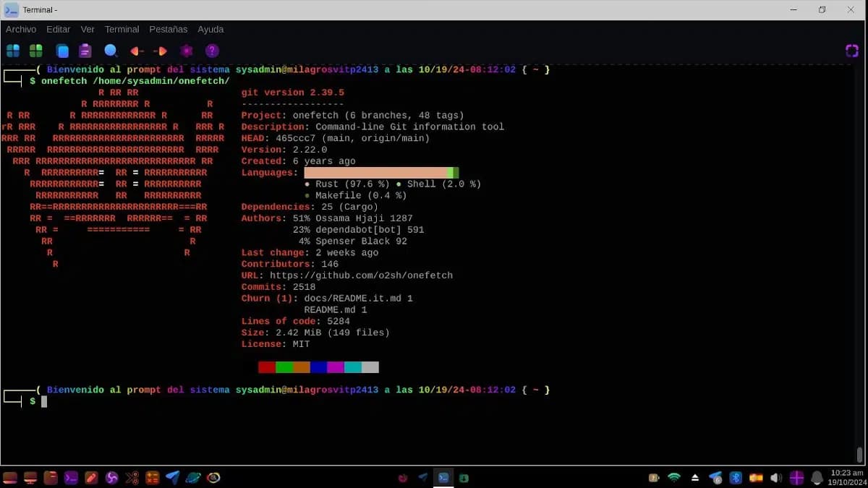Open terminal preferences via the gear icon
The height and width of the screenshot is (488, 868).
click(x=186, y=51)
